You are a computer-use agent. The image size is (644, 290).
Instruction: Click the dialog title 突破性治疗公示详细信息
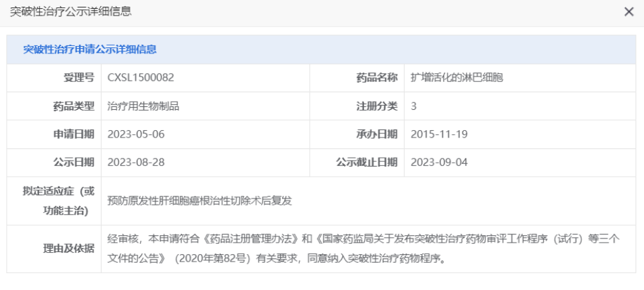70,12
